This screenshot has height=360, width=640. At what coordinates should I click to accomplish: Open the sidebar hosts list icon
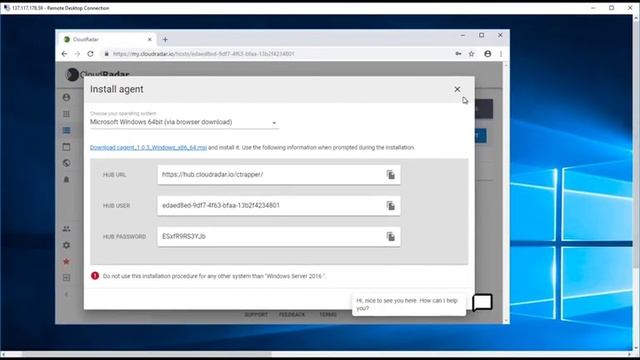point(67,130)
